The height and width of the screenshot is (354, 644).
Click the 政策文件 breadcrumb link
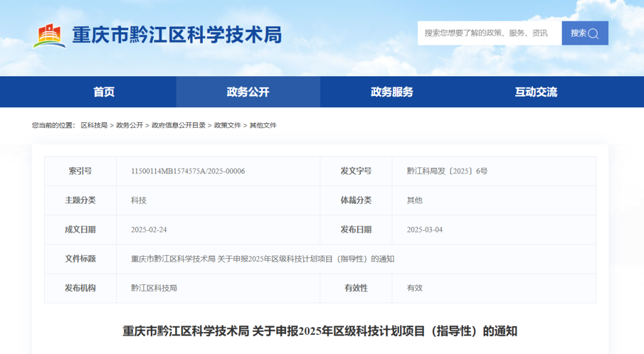click(x=228, y=125)
